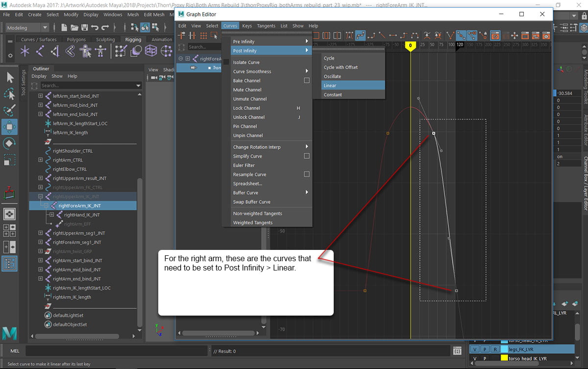Collapse the rightForeArm_IK_JNT tree item
The image size is (588, 369).
click(x=46, y=205)
